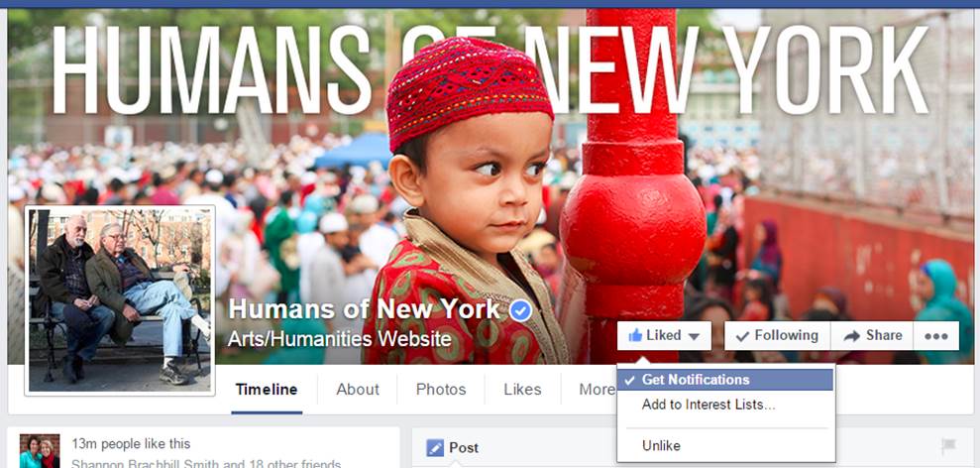Go to the Likes tab
Screen dimensions: 980x468
522,389
